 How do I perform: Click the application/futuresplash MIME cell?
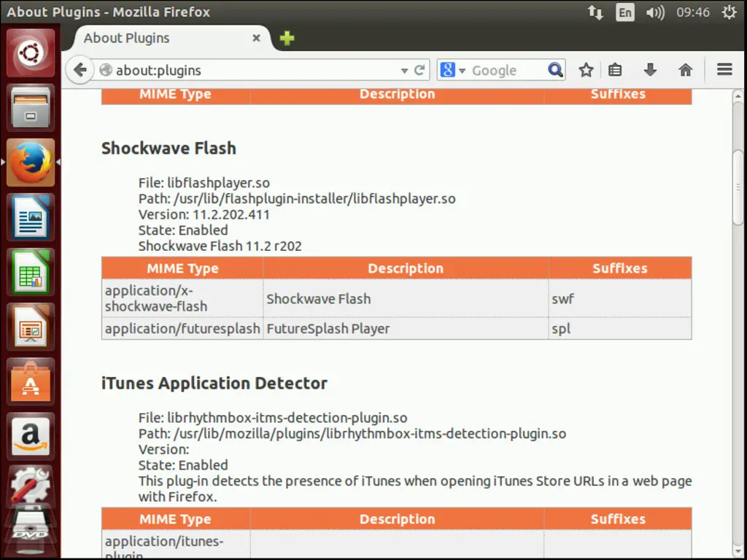tap(182, 329)
